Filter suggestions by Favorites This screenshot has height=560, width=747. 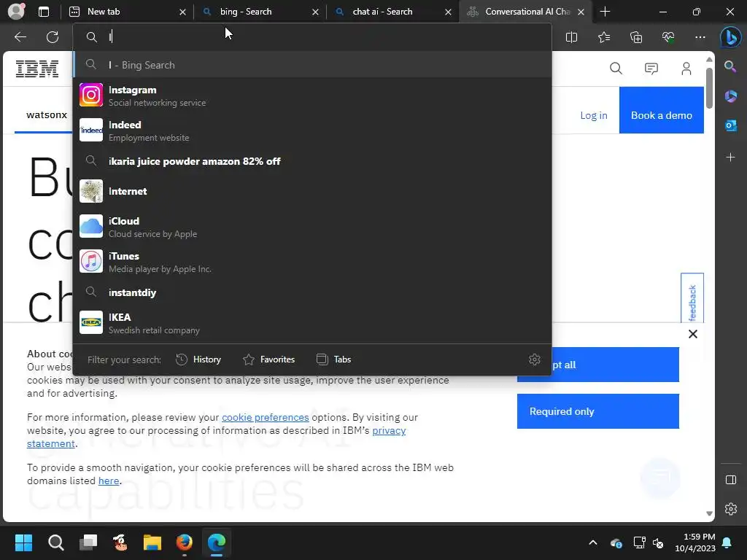click(268, 359)
